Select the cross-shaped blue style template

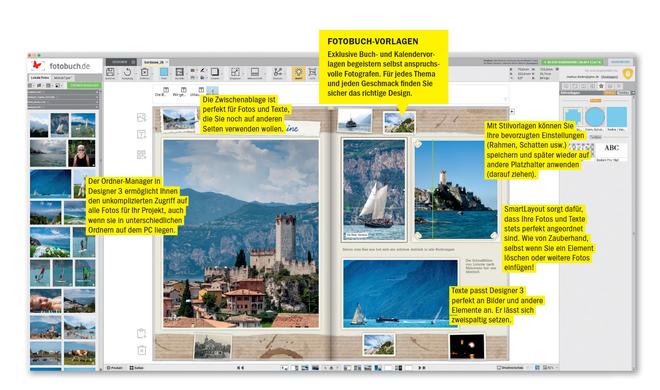[573, 117]
